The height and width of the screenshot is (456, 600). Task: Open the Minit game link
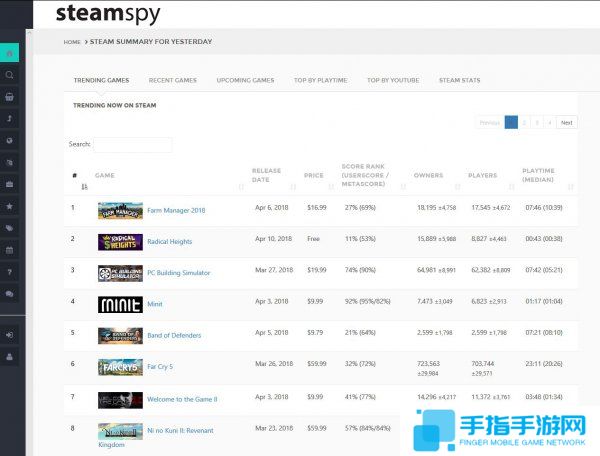pyautogui.click(x=155, y=304)
